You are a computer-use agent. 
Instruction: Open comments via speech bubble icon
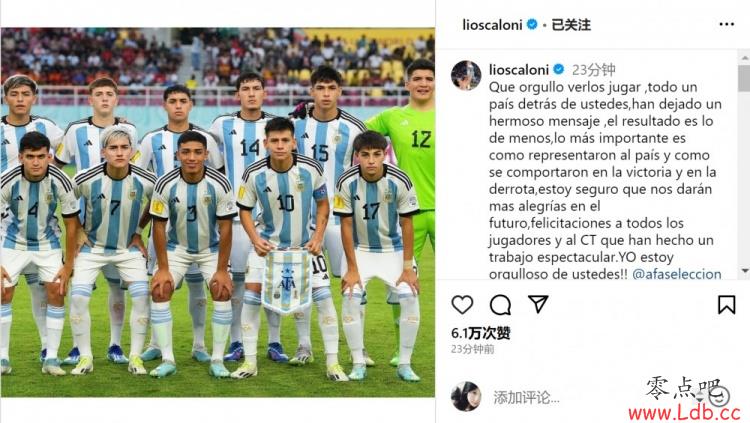(x=500, y=304)
